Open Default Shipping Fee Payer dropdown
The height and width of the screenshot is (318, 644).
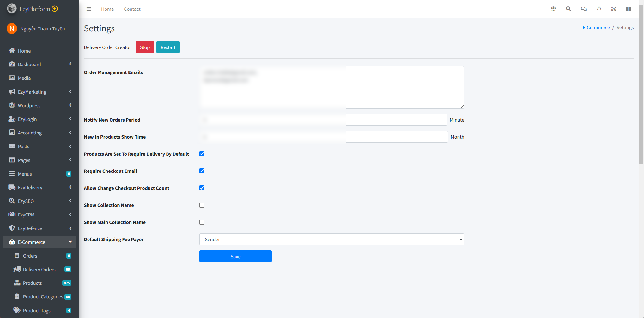[x=331, y=239]
